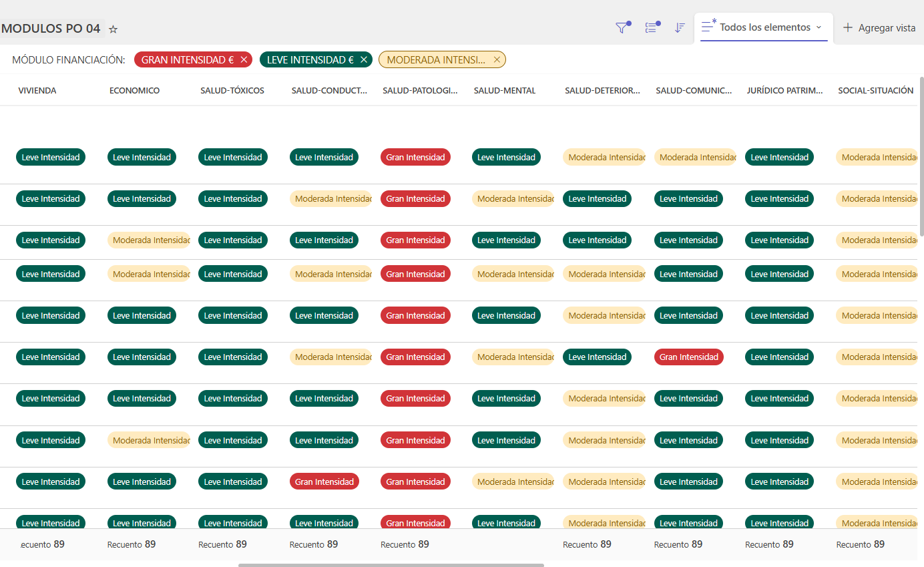Image resolution: width=924 pixels, height=567 pixels.
Task: Remove the LEVE INTENSIDAD € filter chip
Action: pyautogui.click(x=364, y=60)
